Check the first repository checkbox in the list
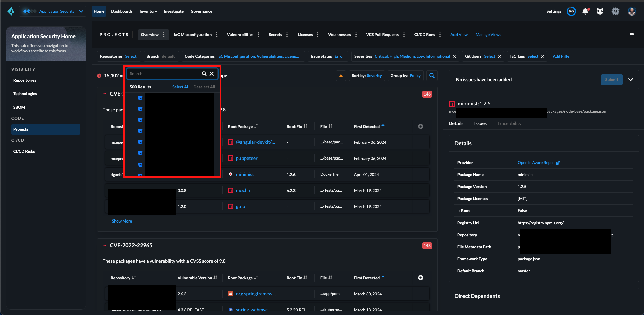The image size is (644, 315). click(132, 98)
